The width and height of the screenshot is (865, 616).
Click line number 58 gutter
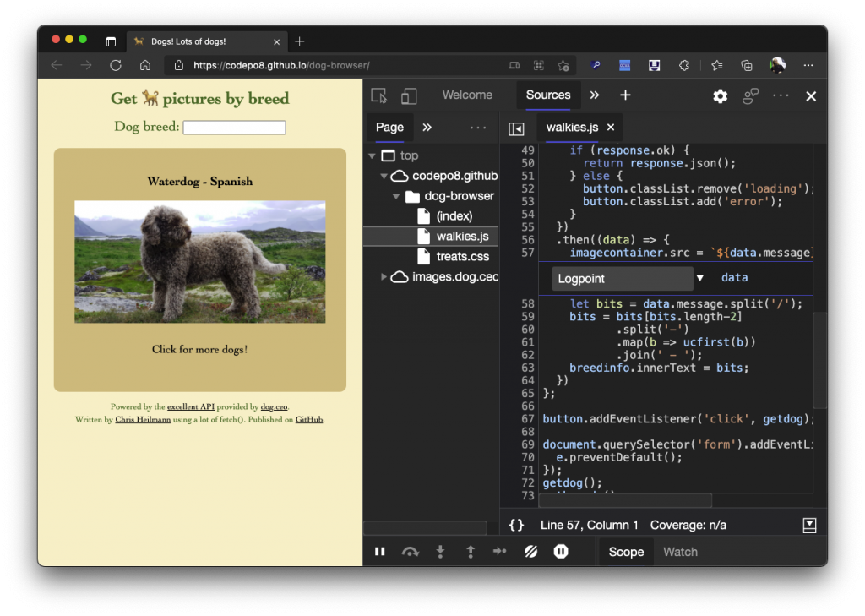pos(527,303)
